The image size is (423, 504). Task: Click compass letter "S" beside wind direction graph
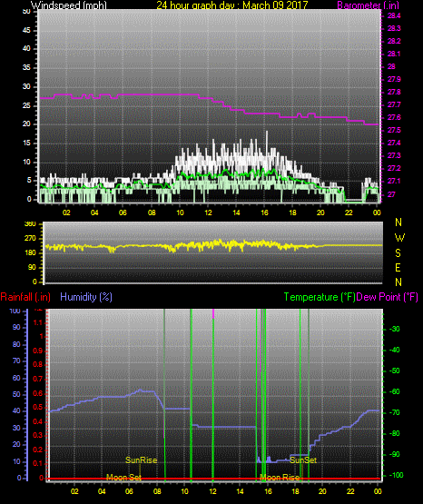pyautogui.click(x=398, y=253)
